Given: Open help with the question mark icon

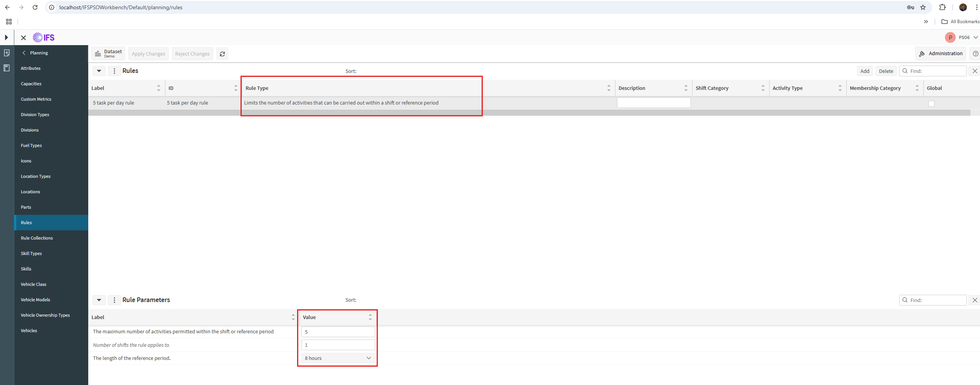Looking at the screenshot, I should click(975, 54).
